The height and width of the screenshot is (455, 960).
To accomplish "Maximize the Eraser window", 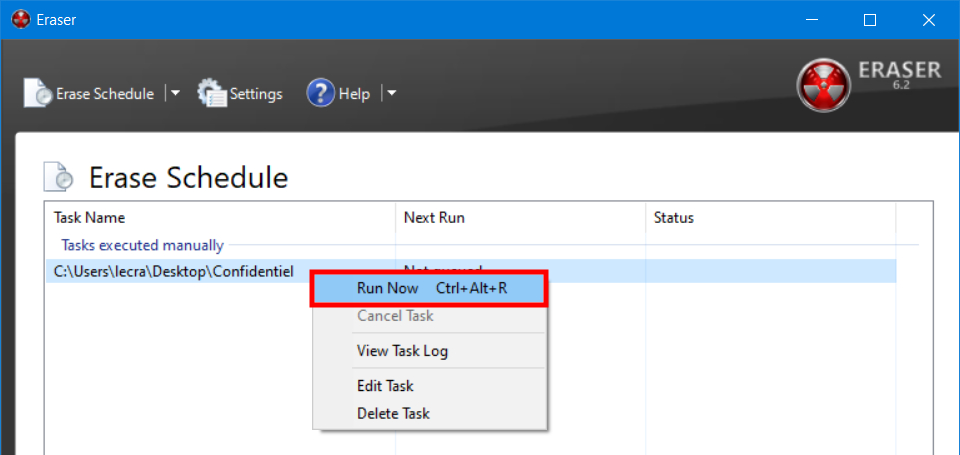I will [869, 20].
